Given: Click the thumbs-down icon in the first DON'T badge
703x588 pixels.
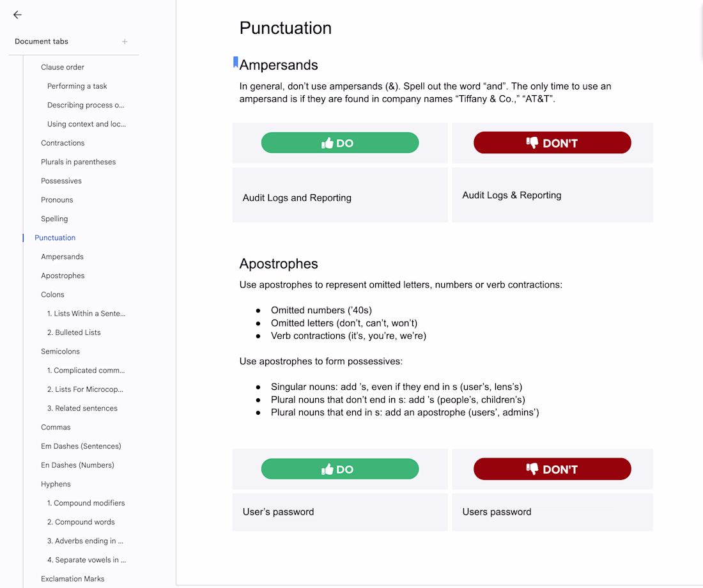Looking at the screenshot, I should point(532,143).
